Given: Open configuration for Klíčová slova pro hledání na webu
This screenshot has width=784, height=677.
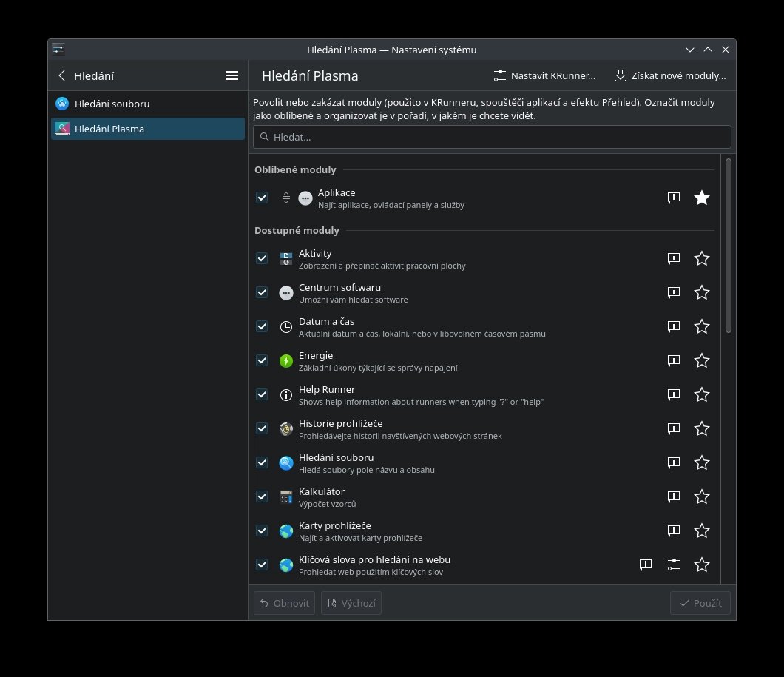Looking at the screenshot, I should click(x=673, y=565).
